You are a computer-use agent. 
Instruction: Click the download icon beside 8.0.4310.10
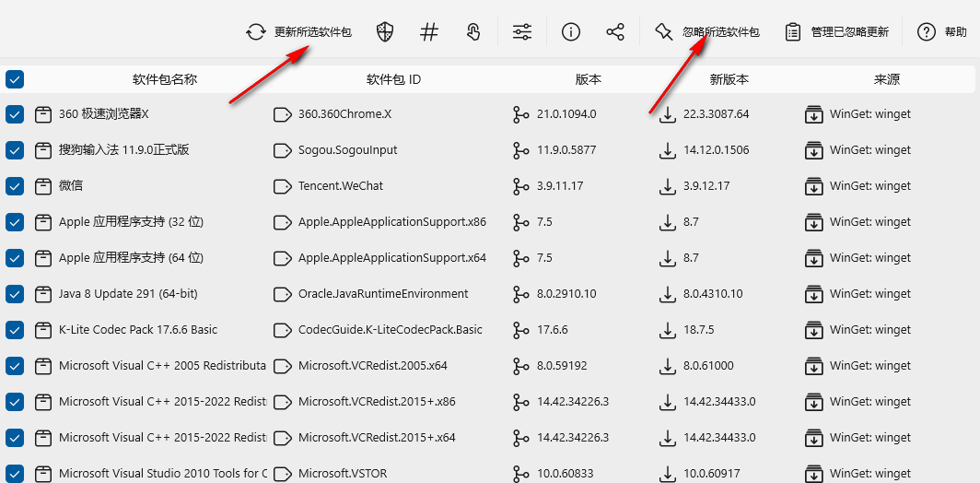pyautogui.click(x=668, y=293)
